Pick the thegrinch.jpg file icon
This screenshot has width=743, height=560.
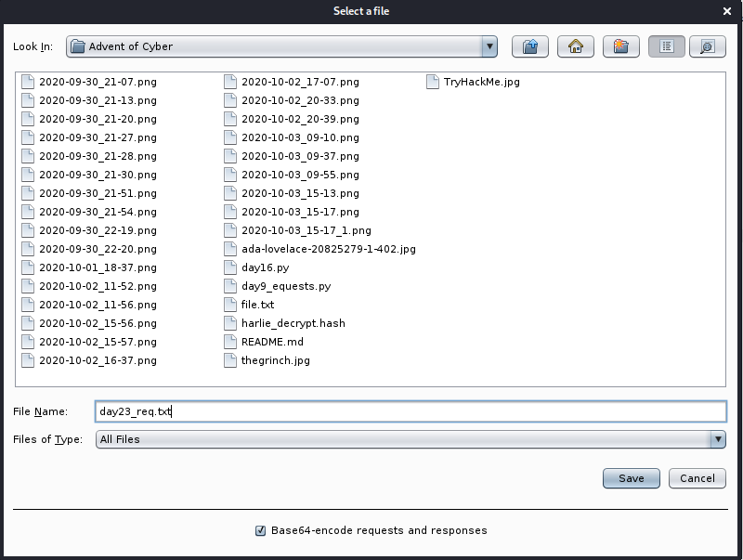click(x=230, y=360)
